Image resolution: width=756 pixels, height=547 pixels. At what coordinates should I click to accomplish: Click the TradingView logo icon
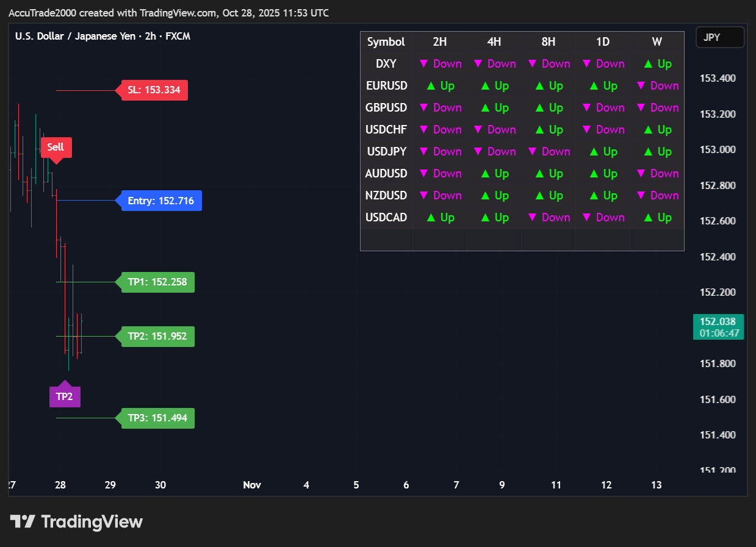point(23,521)
